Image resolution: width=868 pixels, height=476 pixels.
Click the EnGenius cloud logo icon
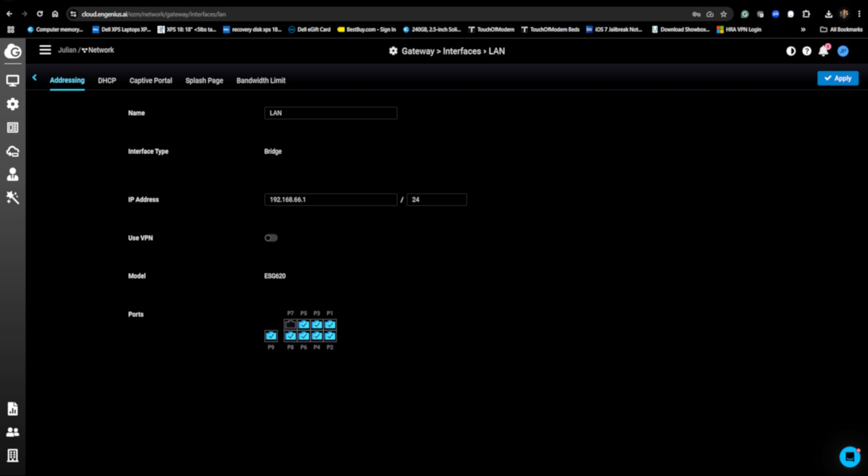point(12,51)
